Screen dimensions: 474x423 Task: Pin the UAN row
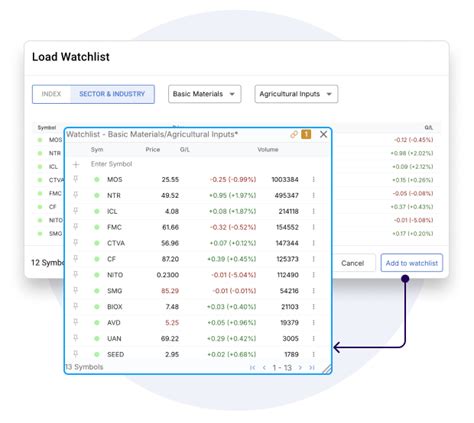pos(76,338)
